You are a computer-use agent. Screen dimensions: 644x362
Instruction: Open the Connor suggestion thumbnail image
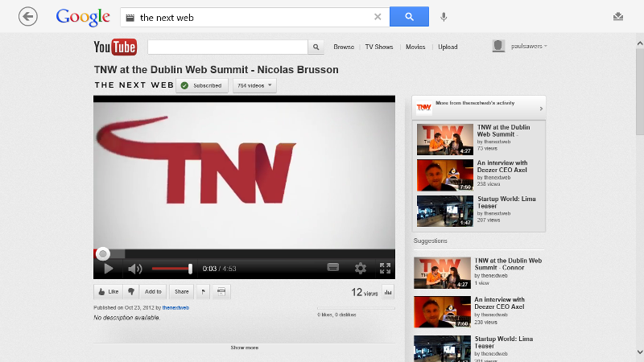[442, 273]
